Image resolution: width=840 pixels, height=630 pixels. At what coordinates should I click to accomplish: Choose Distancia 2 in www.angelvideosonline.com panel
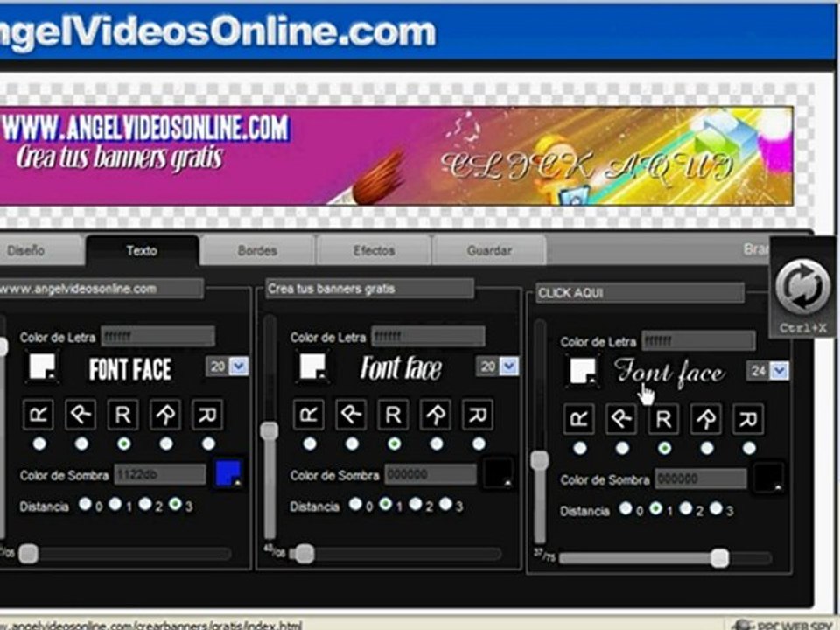[144, 504]
